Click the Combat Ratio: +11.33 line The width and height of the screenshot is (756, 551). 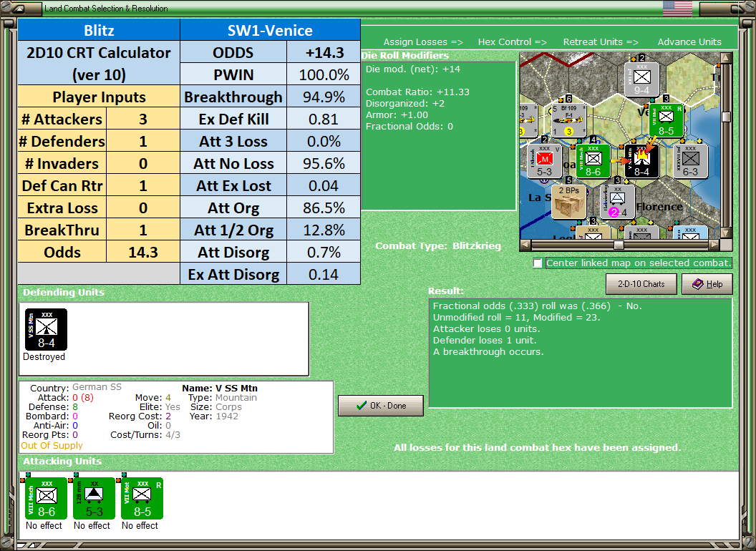pos(417,92)
